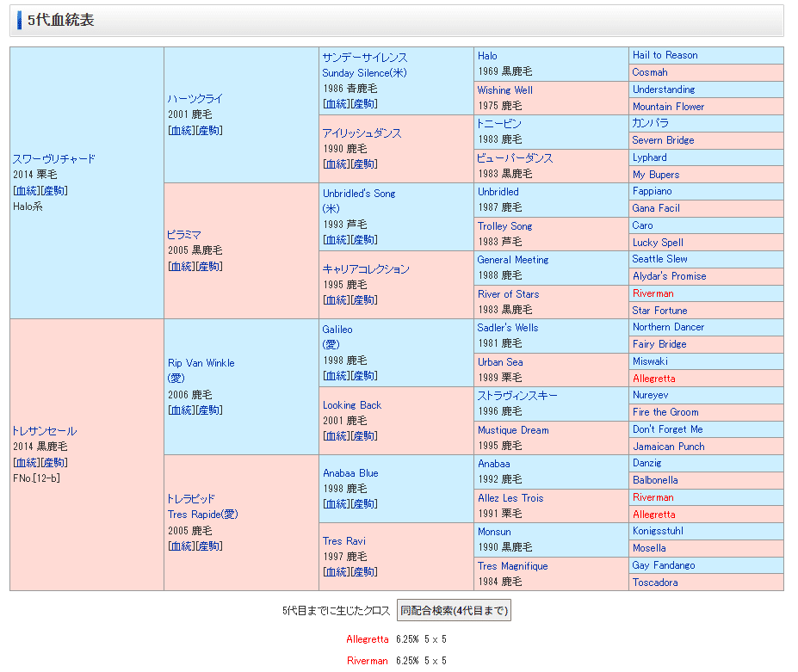Open the ピラミマ dam link
Viewport: 798px width, 672px height.
tap(184, 235)
